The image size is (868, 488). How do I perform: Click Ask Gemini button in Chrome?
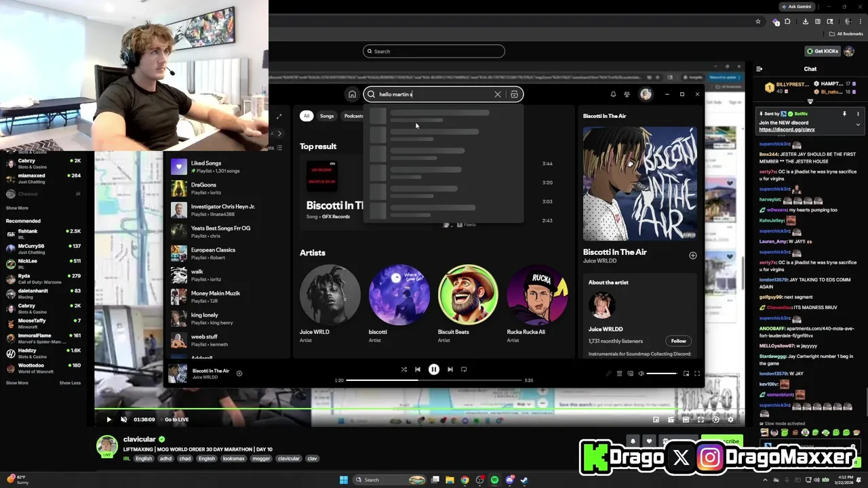pos(796,6)
